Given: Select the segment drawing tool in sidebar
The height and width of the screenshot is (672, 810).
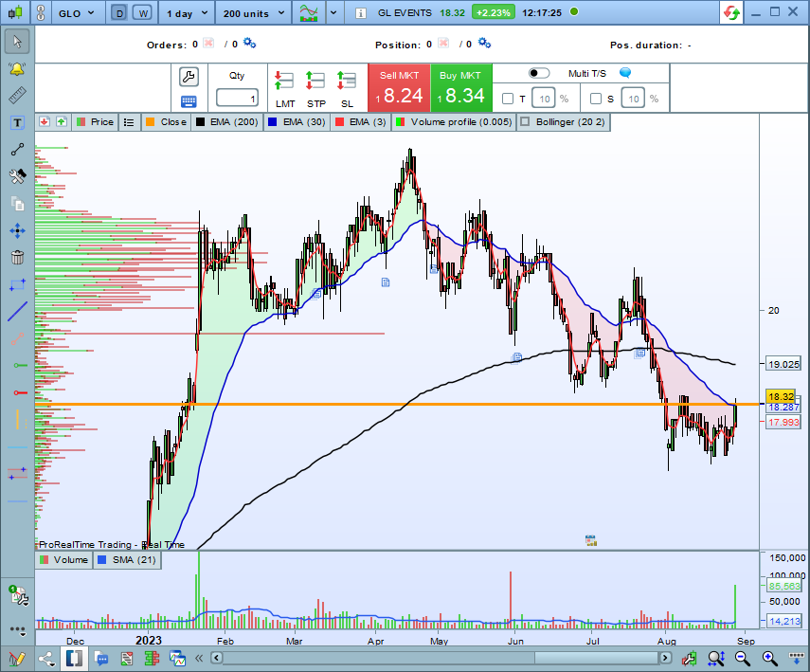Looking at the screenshot, I should (17, 150).
